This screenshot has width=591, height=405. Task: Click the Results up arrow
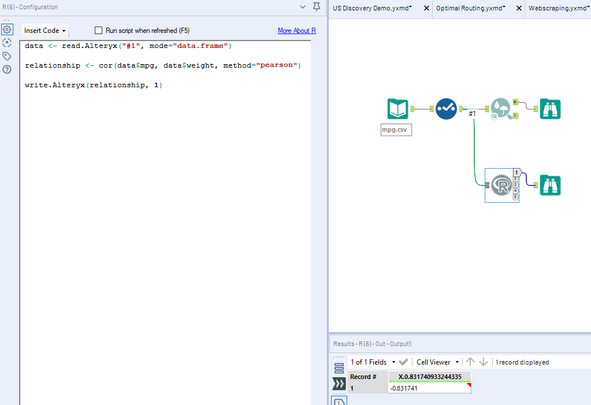pos(470,362)
